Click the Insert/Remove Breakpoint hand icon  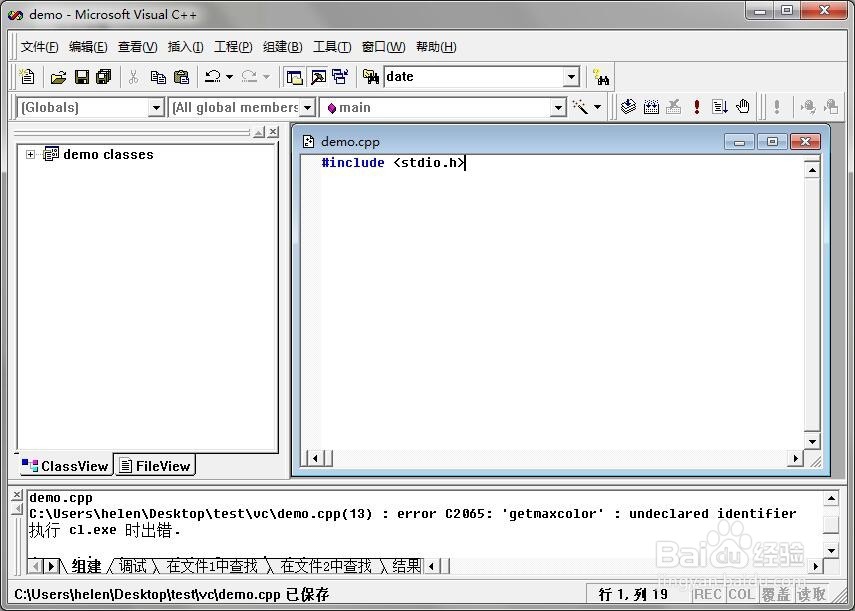tap(743, 106)
